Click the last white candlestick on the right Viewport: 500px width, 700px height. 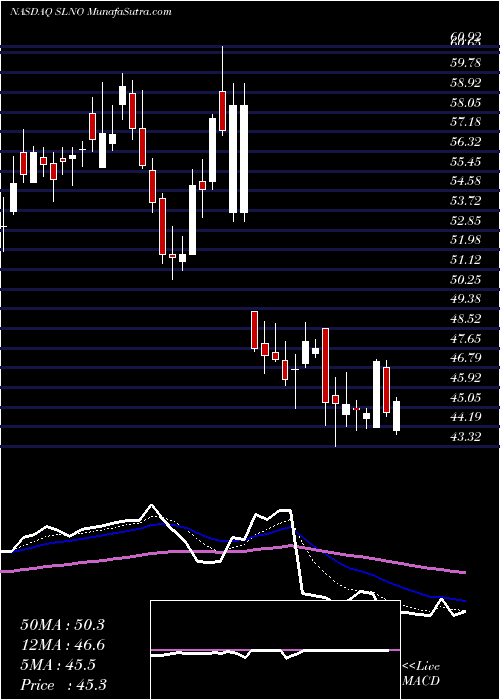[x=396, y=416]
